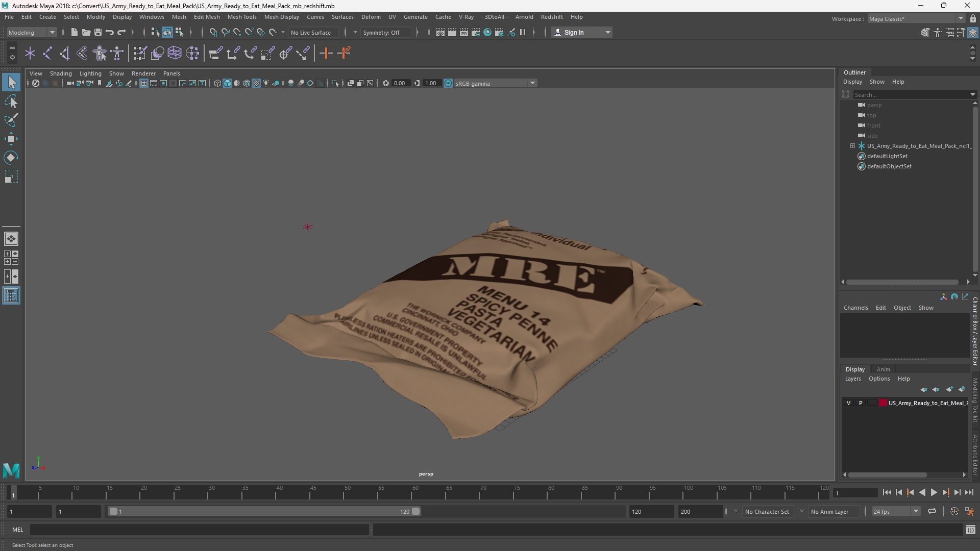Screen dimensions: 980x551
Task: Open the Mesh Tools menu
Action: pyautogui.click(x=242, y=17)
